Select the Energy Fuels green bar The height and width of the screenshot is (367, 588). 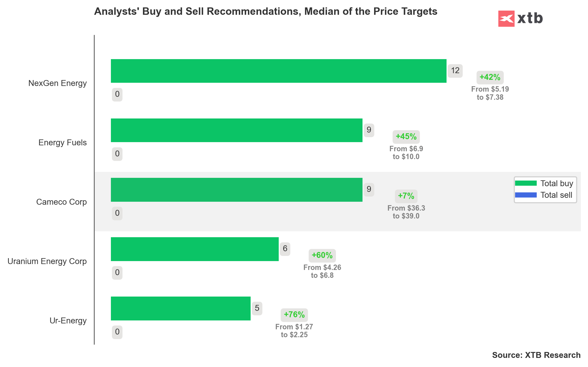pos(237,130)
